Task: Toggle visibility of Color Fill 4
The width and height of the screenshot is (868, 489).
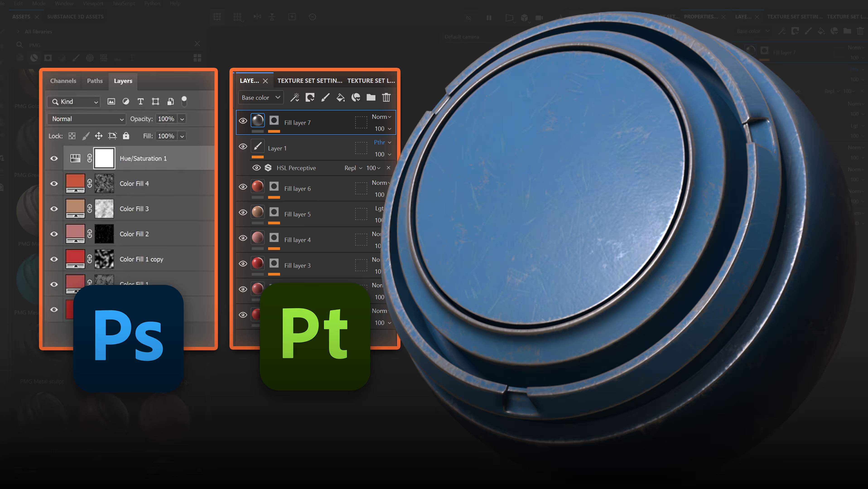Action: (54, 183)
